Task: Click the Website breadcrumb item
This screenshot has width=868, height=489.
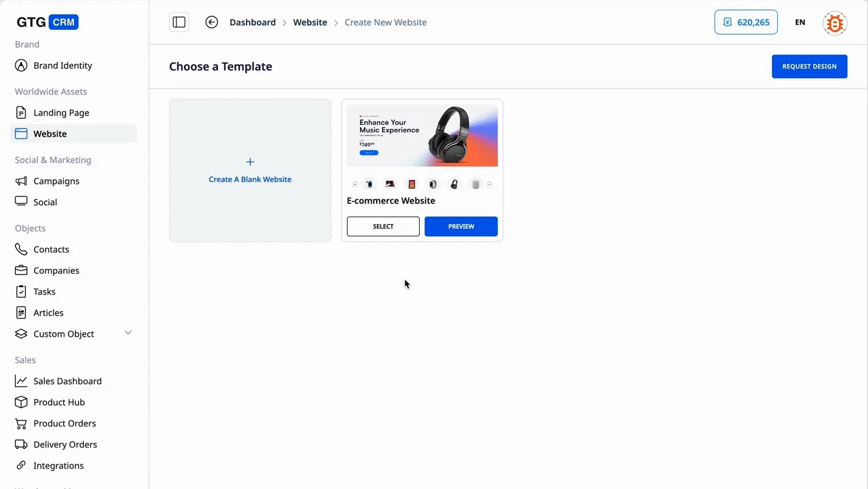Action: 310,22
